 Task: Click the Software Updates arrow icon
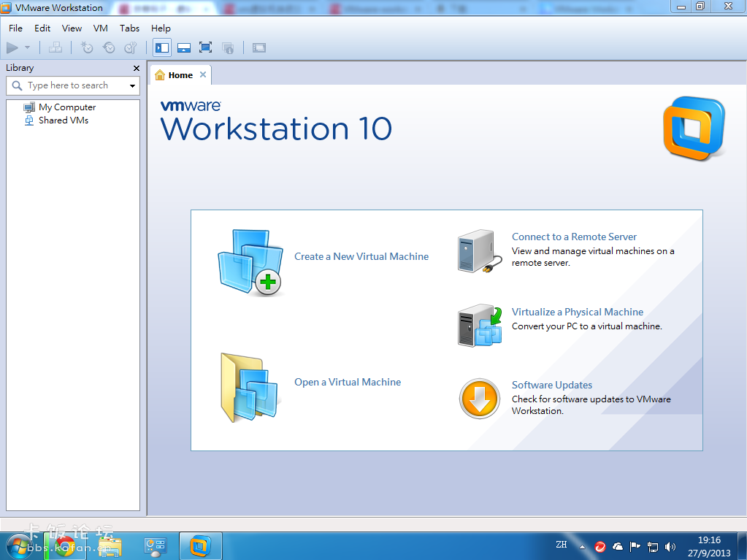(479, 399)
